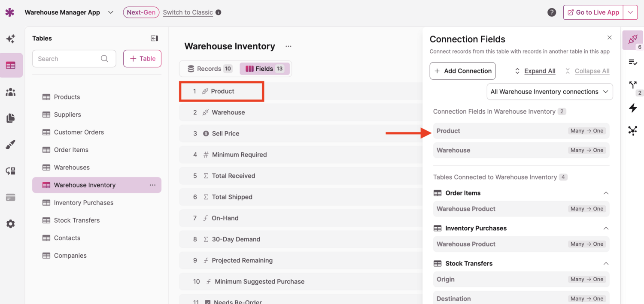Click the paintbrush themes icon in sidebar

click(11, 145)
